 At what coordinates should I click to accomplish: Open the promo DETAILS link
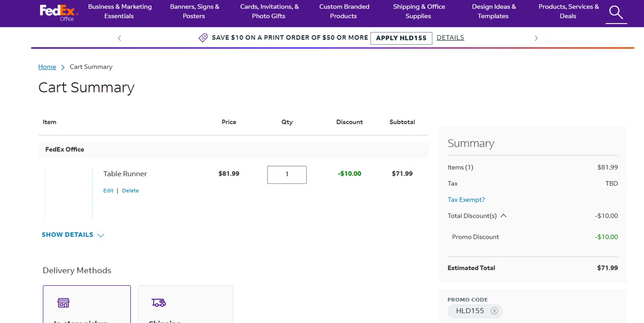tap(450, 37)
